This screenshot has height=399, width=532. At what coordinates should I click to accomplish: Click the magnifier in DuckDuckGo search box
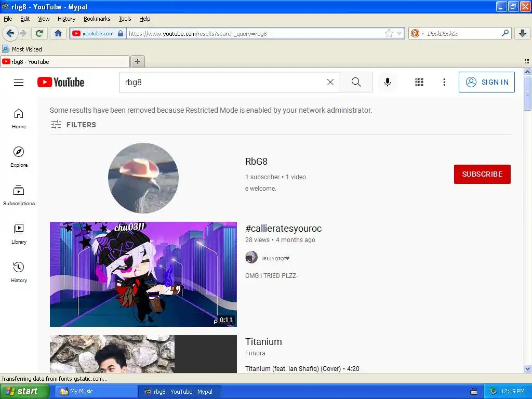505,33
